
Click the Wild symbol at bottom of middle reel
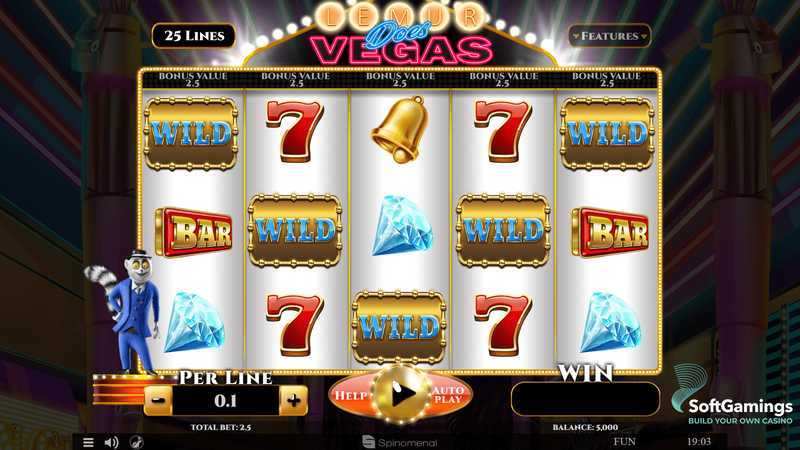point(399,327)
